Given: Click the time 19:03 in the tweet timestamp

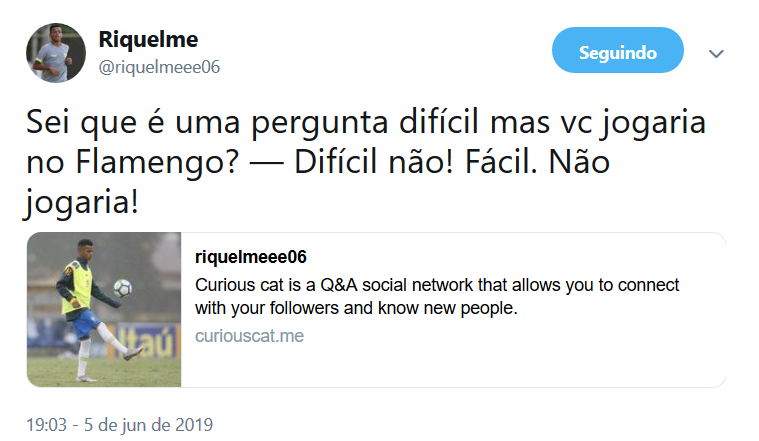Looking at the screenshot, I should coord(47,424).
